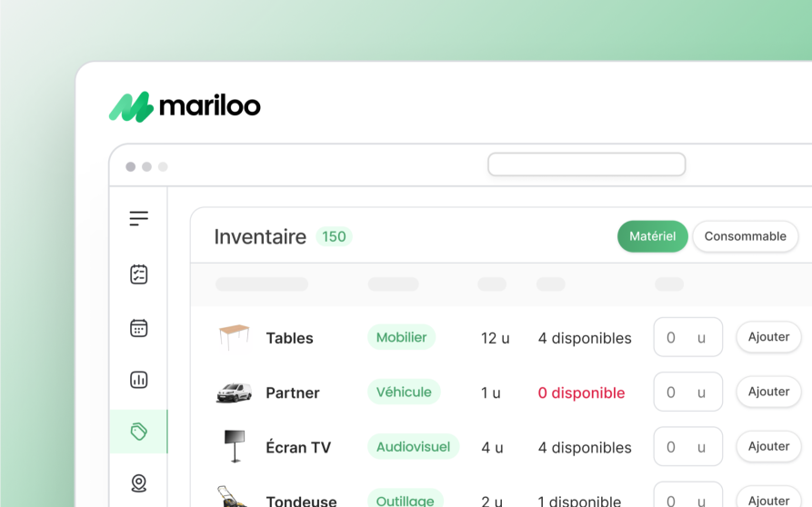The width and height of the screenshot is (812, 507).
Task: Click the Partner item name
Action: tap(293, 393)
